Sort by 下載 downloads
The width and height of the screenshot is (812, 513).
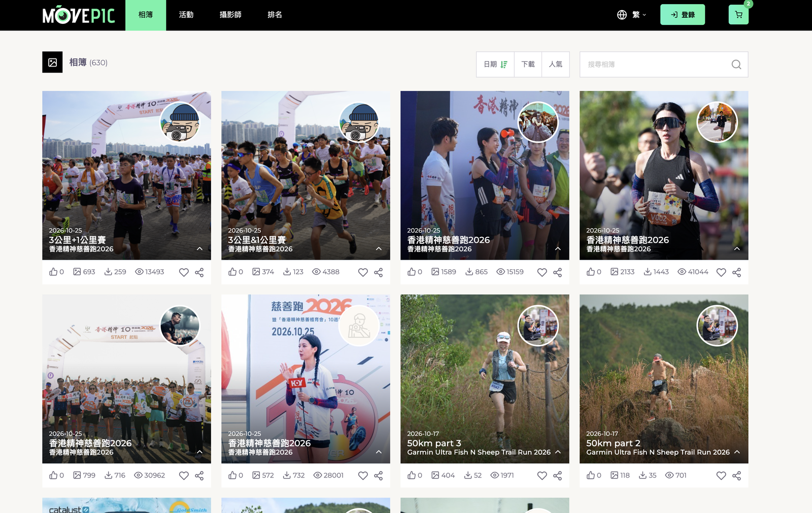pyautogui.click(x=528, y=65)
